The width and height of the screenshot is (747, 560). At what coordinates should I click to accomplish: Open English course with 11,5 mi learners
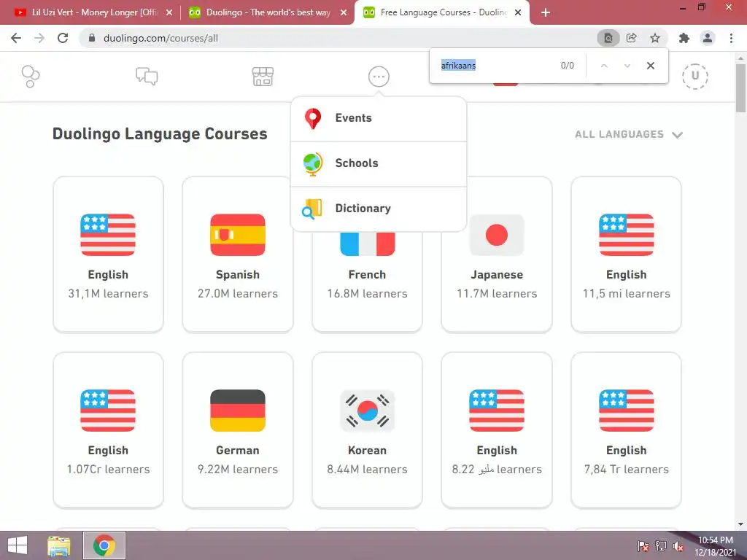coord(626,254)
